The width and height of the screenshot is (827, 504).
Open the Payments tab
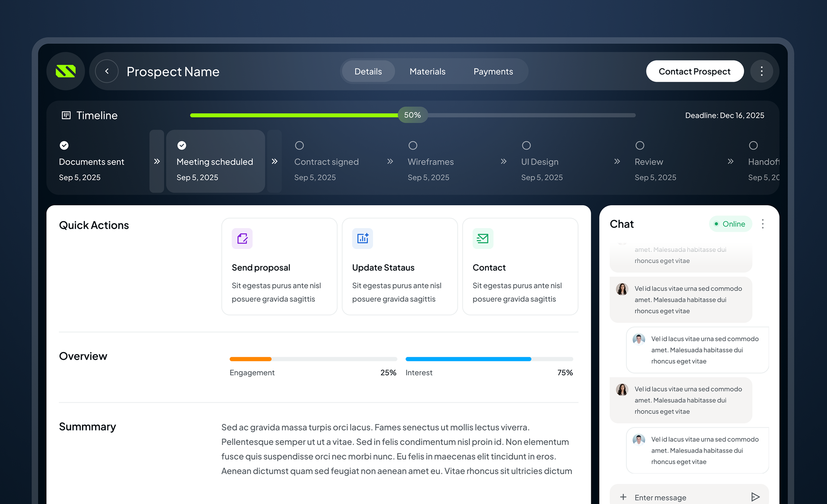pos(493,71)
